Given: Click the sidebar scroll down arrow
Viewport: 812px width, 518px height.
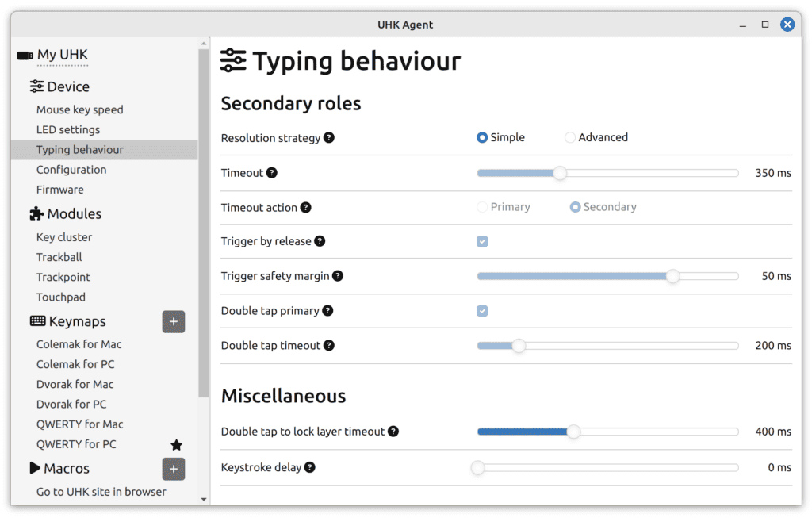Looking at the screenshot, I should [x=204, y=499].
